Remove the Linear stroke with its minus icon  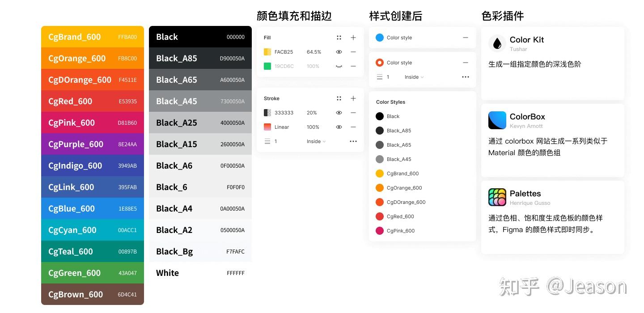tap(353, 127)
